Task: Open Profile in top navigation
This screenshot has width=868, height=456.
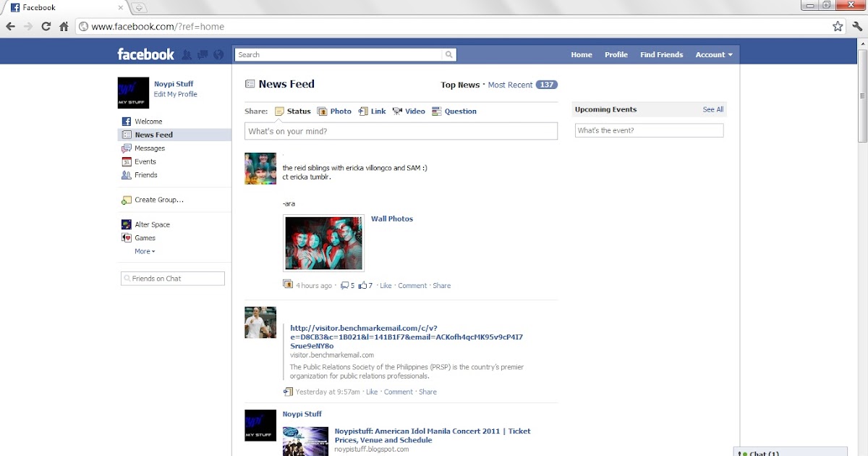Action: [x=616, y=54]
